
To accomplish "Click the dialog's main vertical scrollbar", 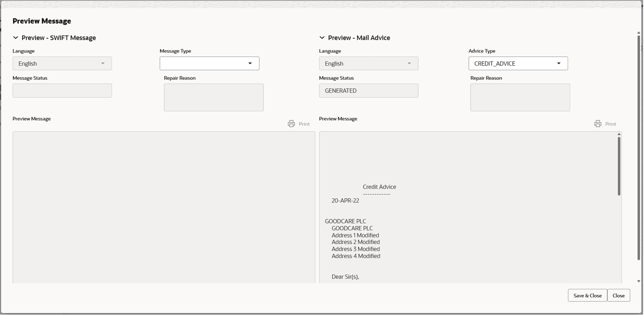I will tap(639, 148).
